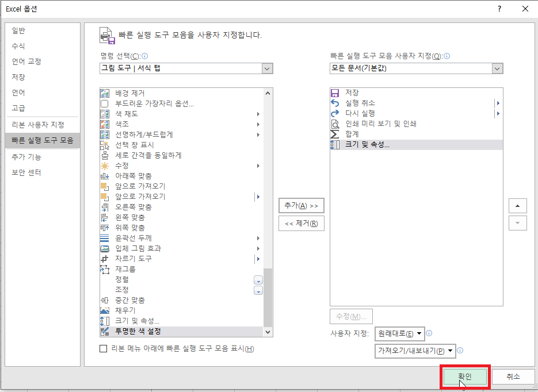Click the command list scrollbar thumb
The width and height of the screenshot is (538, 392).
(x=268, y=297)
